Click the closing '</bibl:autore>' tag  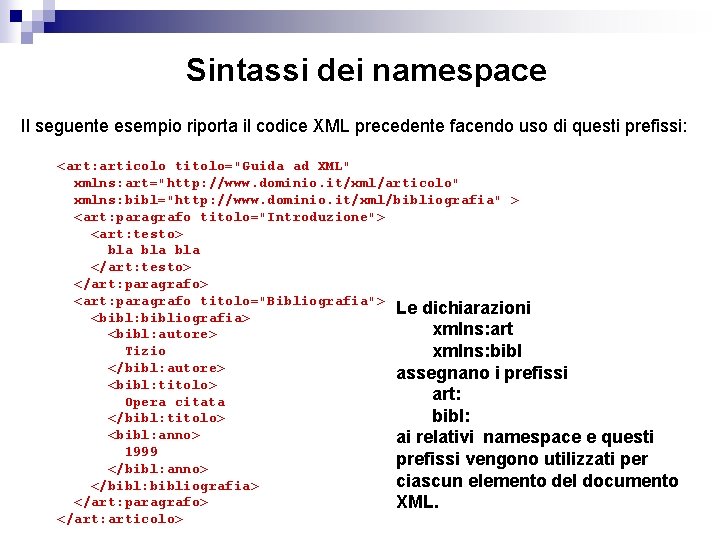tap(166, 368)
